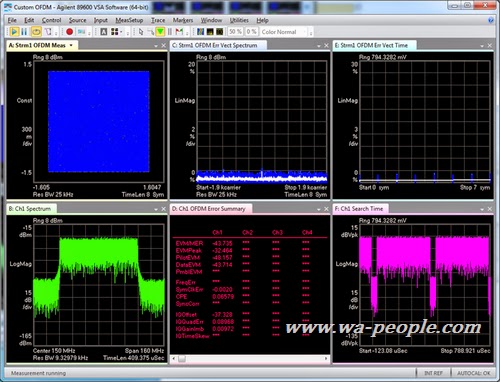This screenshot has height=382, width=500.
Task: Open the Source menu
Action: pyautogui.click(x=77, y=20)
